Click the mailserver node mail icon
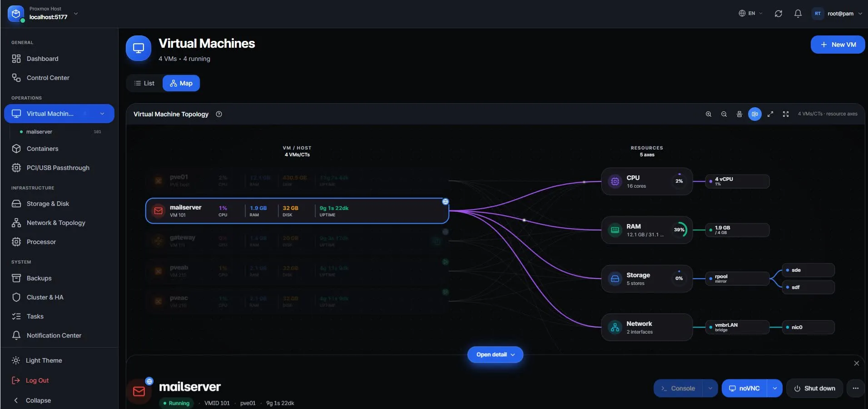 158,211
